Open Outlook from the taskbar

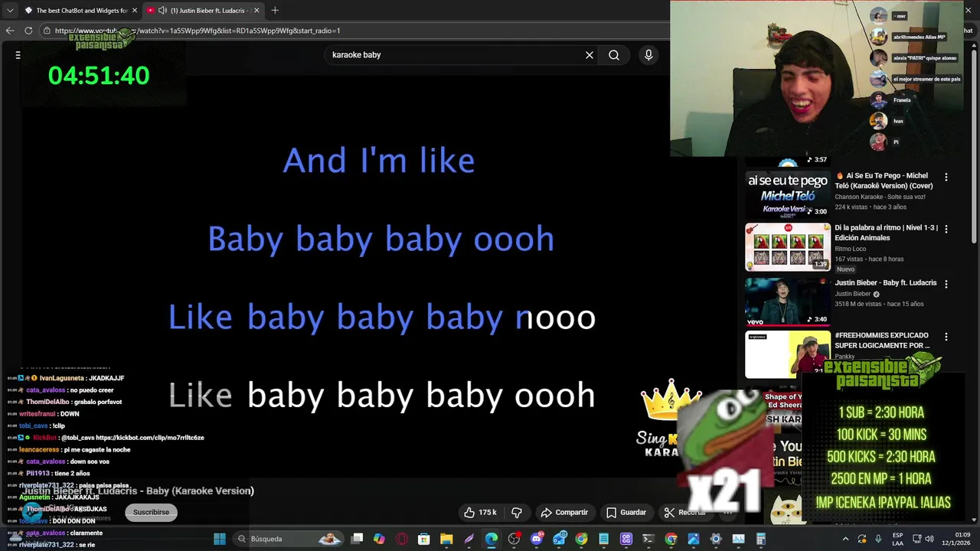(x=559, y=539)
